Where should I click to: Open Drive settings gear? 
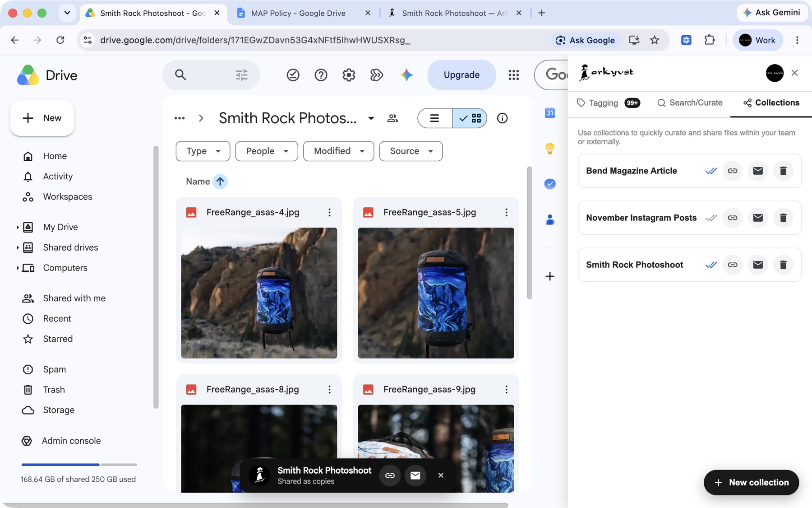tap(348, 75)
